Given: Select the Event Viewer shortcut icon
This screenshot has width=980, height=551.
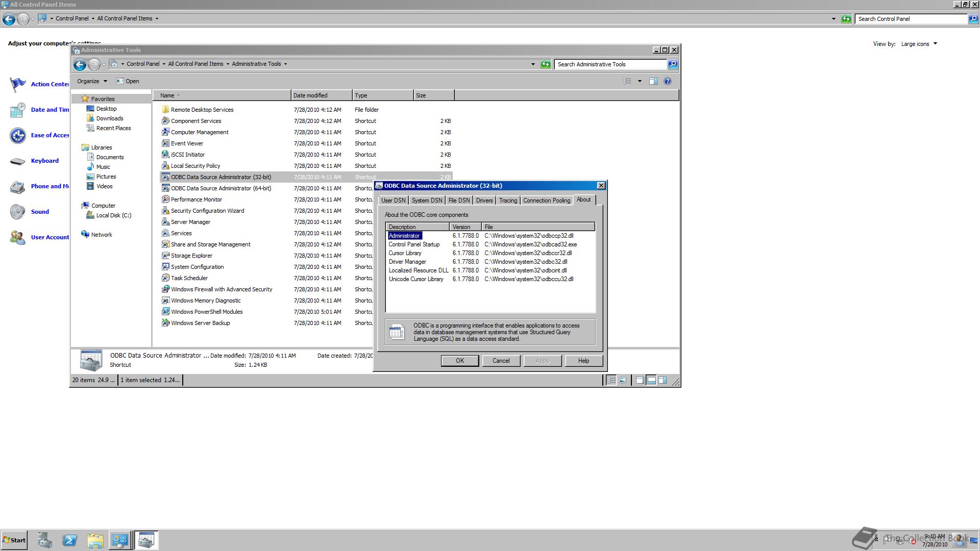Looking at the screenshot, I should (165, 143).
